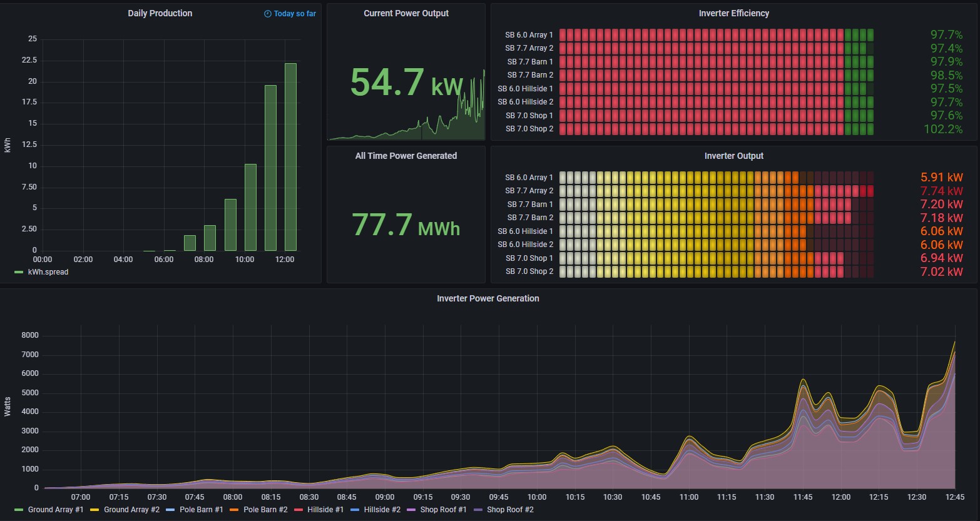Click the kWh.spread legend color marker
Screen dimensions: 980x521
click(19, 272)
